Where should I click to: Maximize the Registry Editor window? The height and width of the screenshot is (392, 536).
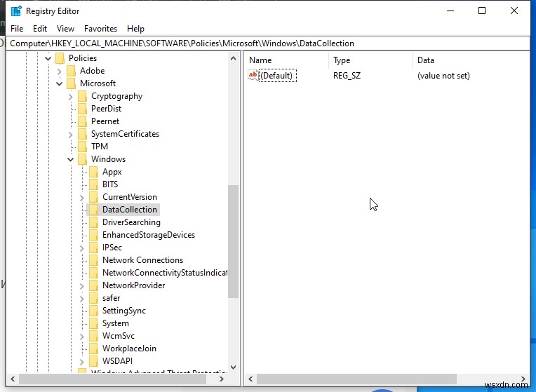point(482,11)
